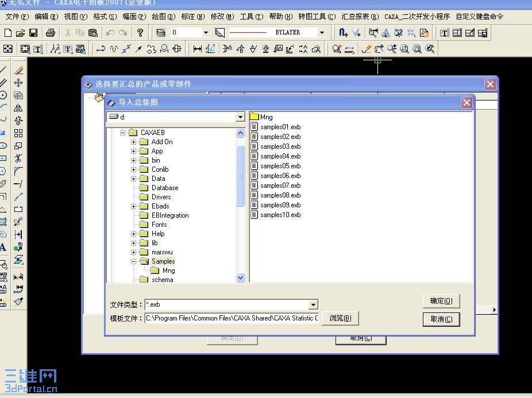Open the 转图工具(C) menu
Image resolution: width=532 pixels, height=398 pixels.
(x=317, y=16)
